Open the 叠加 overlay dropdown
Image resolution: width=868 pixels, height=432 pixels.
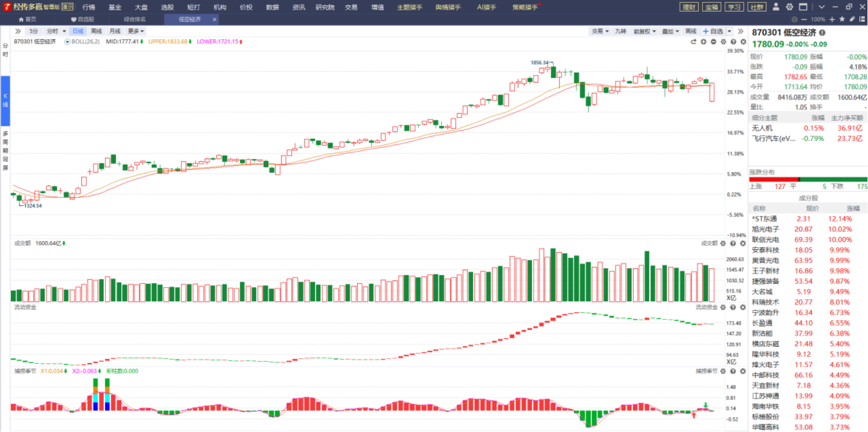point(670,31)
